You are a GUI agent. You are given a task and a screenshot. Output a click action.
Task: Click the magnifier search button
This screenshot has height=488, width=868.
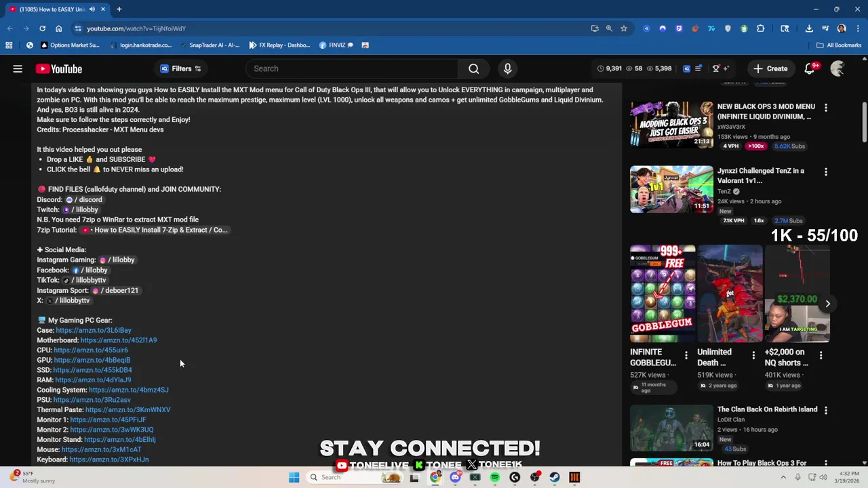474,68
